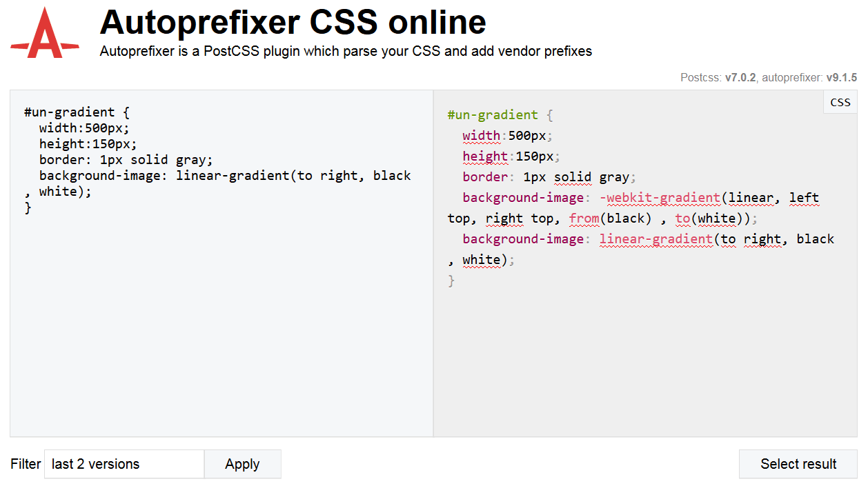Viewport: 868px width, 486px height.
Task: Click the red Autoprefixer logo icon
Action: point(45,32)
